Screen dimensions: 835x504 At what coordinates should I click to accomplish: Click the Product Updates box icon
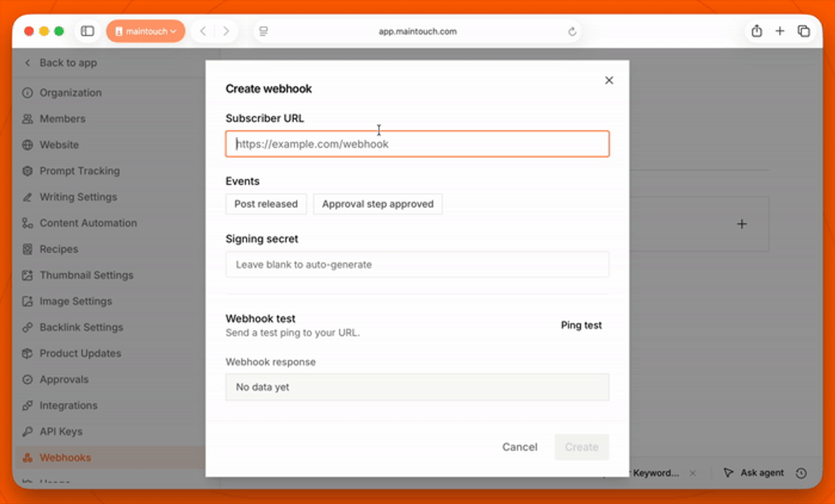click(x=27, y=353)
